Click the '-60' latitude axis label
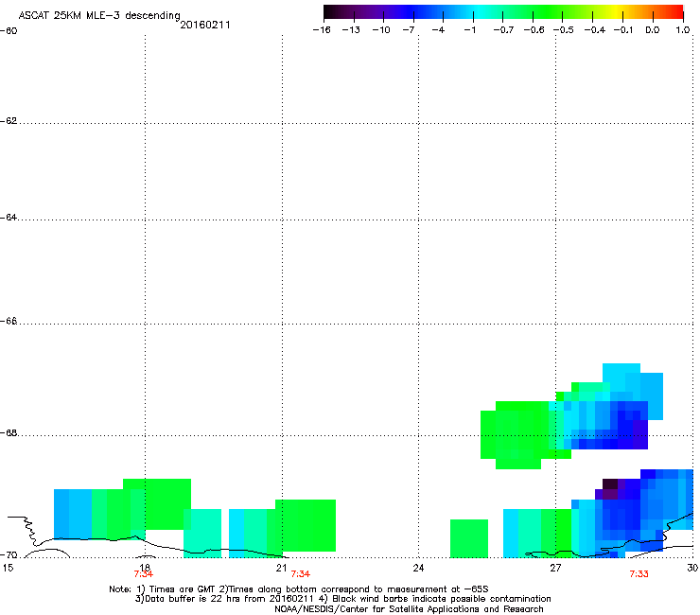 pyautogui.click(x=9, y=31)
